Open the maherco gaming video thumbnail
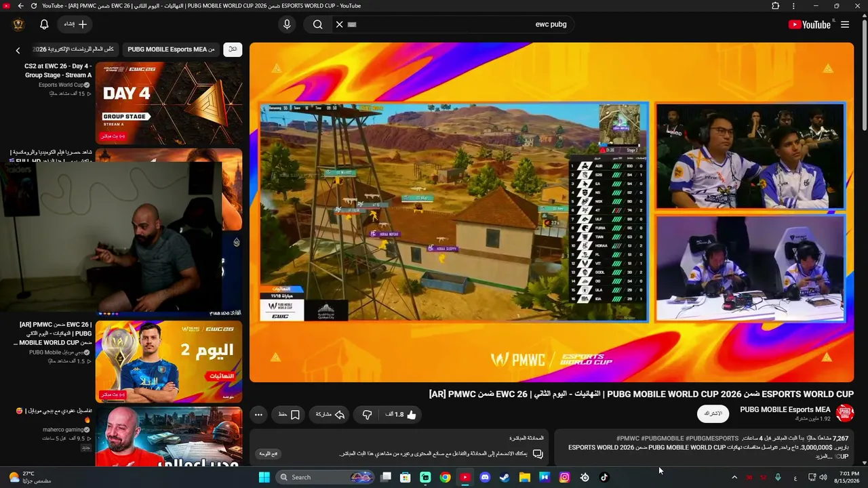 169,436
